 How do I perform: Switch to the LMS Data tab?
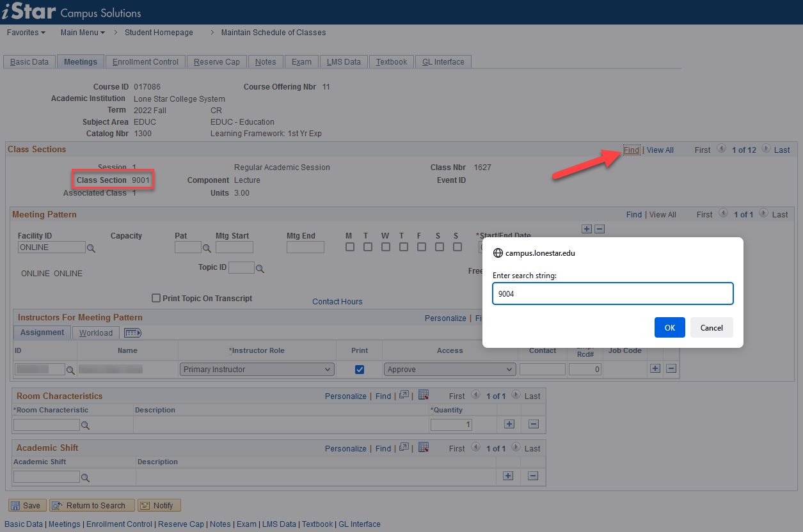click(344, 62)
